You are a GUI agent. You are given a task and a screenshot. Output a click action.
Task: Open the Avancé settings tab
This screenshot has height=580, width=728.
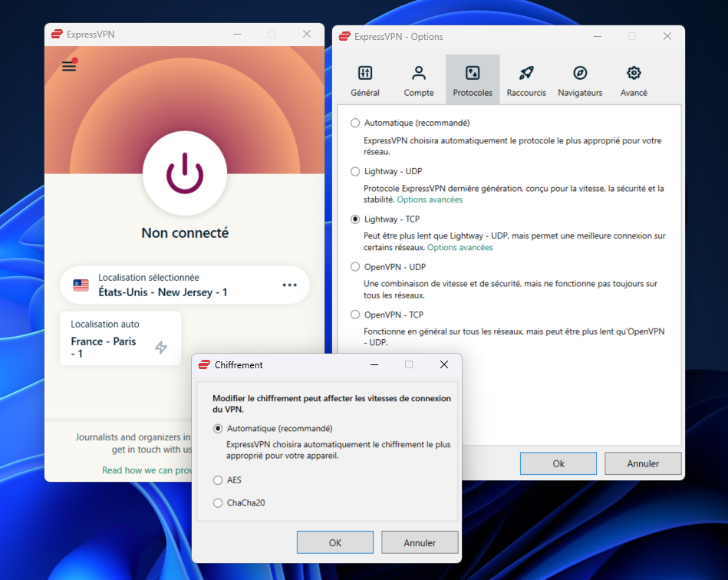click(x=634, y=80)
